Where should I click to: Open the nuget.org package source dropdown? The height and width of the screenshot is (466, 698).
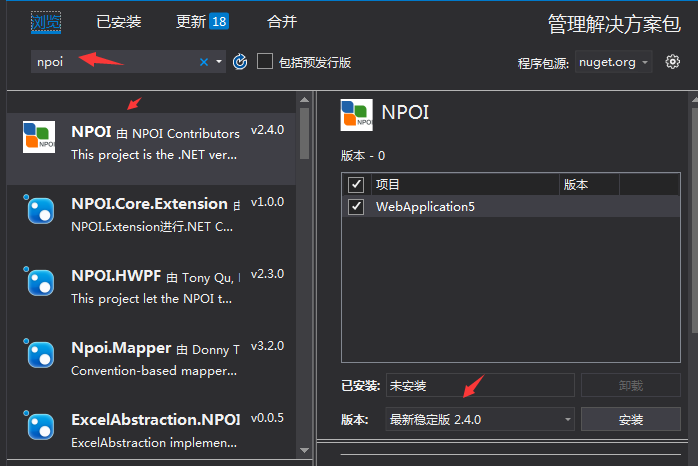click(613, 62)
